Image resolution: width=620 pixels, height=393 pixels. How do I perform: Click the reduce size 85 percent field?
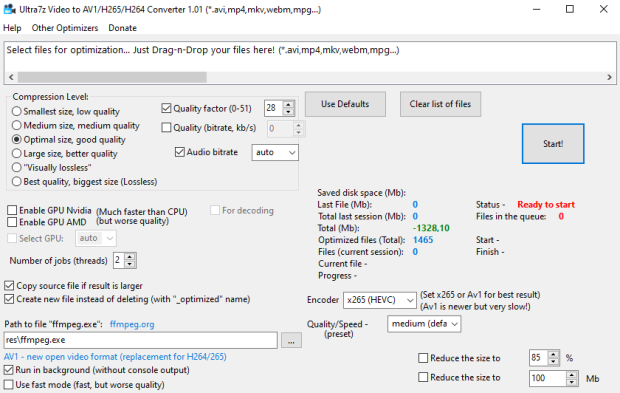point(539,358)
